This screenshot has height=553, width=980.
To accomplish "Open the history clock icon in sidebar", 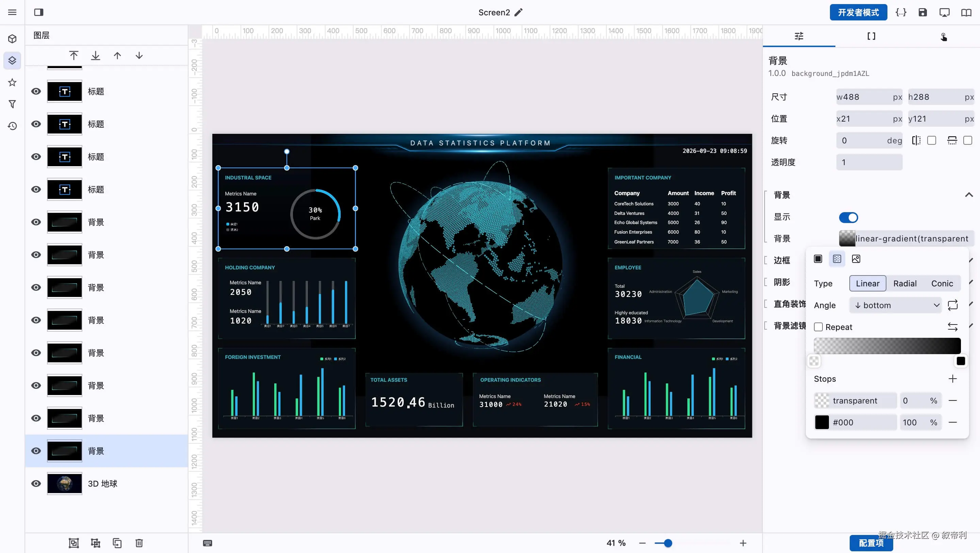I will coord(12,126).
